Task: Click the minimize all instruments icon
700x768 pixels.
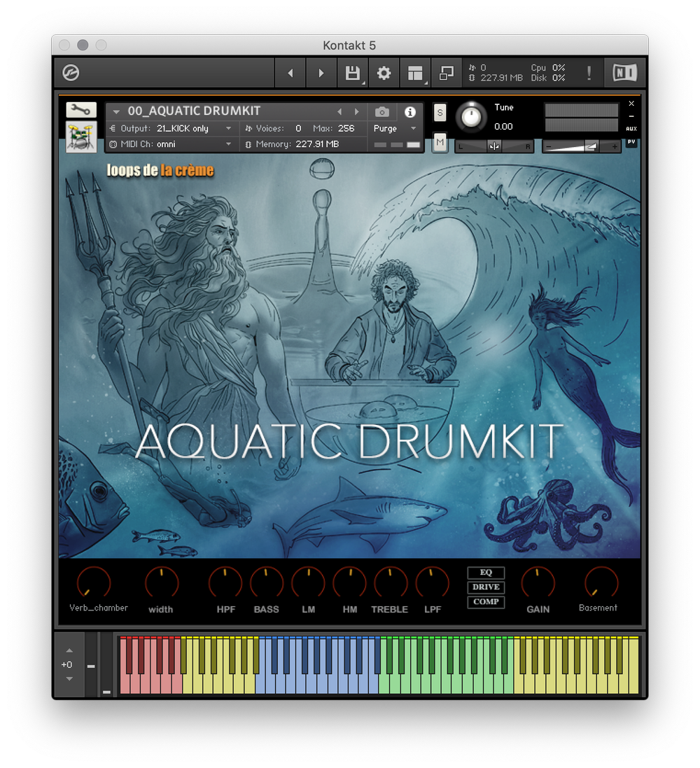Action: pyautogui.click(x=447, y=72)
